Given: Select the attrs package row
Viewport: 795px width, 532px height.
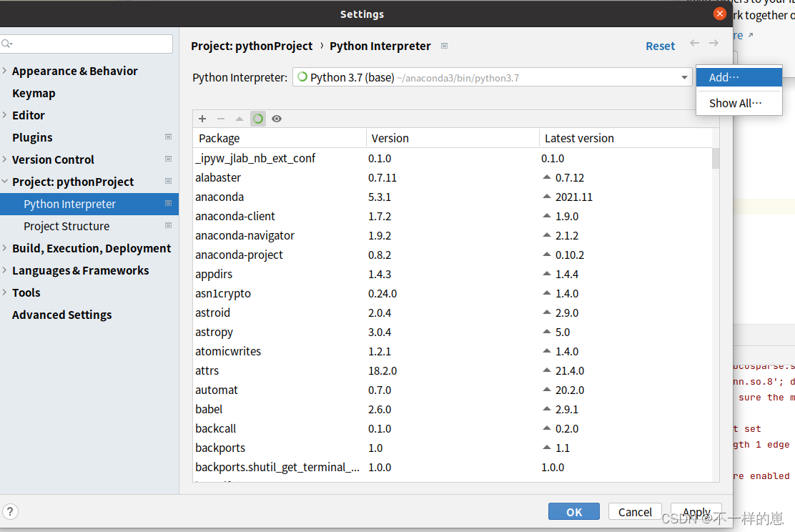Looking at the screenshot, I should [x=453, y=370].
